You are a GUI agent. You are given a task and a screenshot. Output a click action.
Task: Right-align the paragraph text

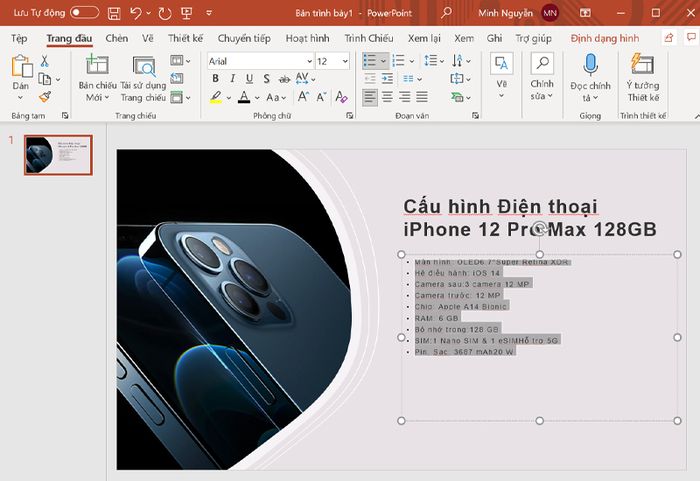[x=404, y=96]
